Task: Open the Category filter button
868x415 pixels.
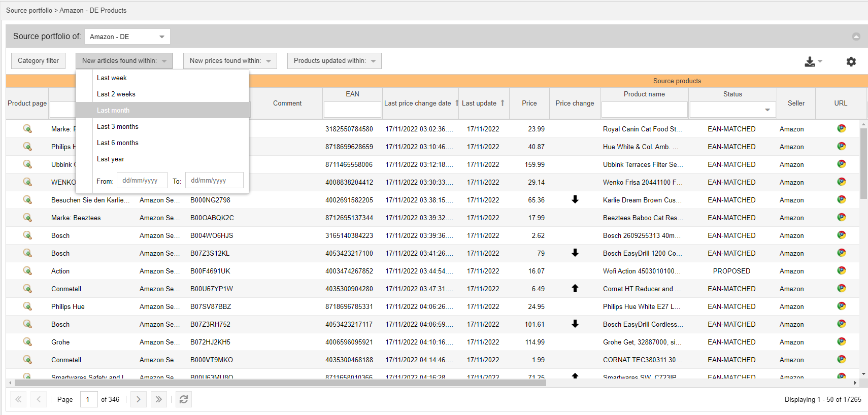Action: point(38,61)
